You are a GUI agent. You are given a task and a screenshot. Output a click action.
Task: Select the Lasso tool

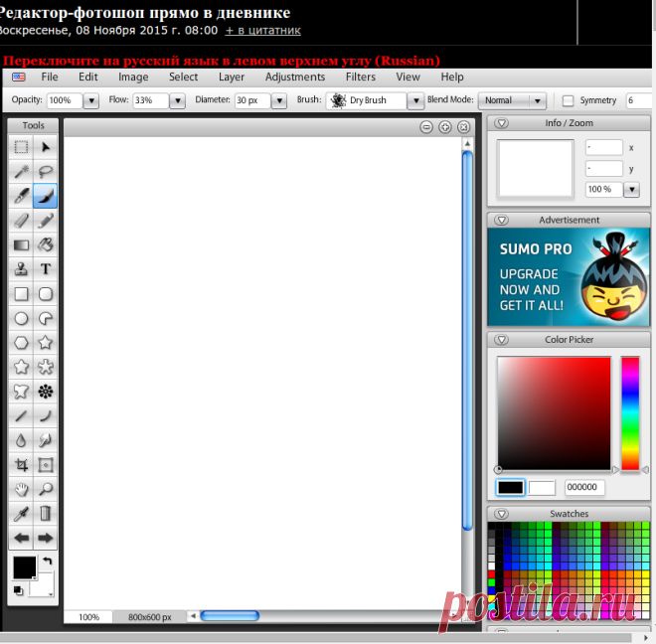(45, 171)
